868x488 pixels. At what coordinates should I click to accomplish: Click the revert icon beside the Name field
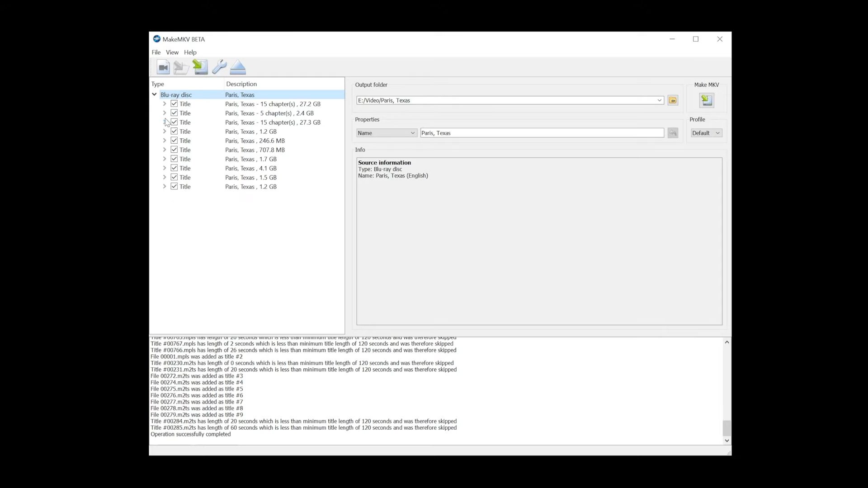coord(673,133)
